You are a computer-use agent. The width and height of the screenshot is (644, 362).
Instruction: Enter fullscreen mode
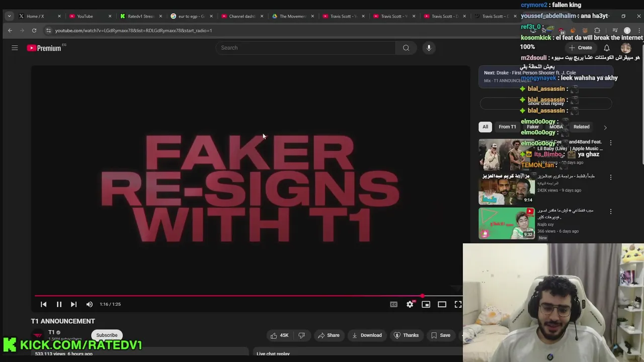[458, 304]
